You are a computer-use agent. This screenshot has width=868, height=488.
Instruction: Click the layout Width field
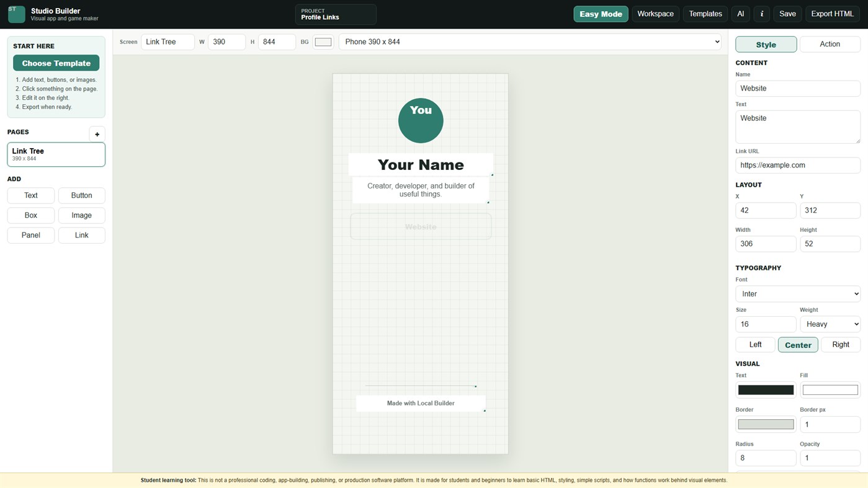click(766, 244)
